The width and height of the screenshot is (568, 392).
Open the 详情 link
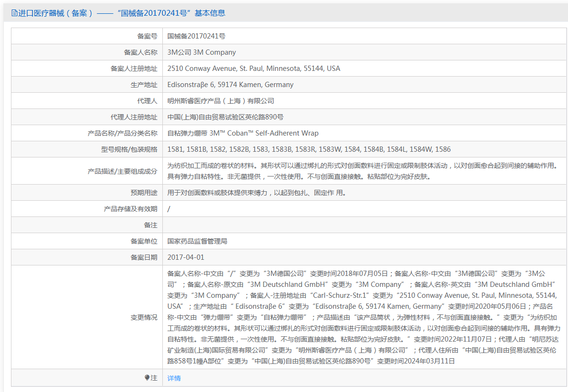tap(174, 378)
